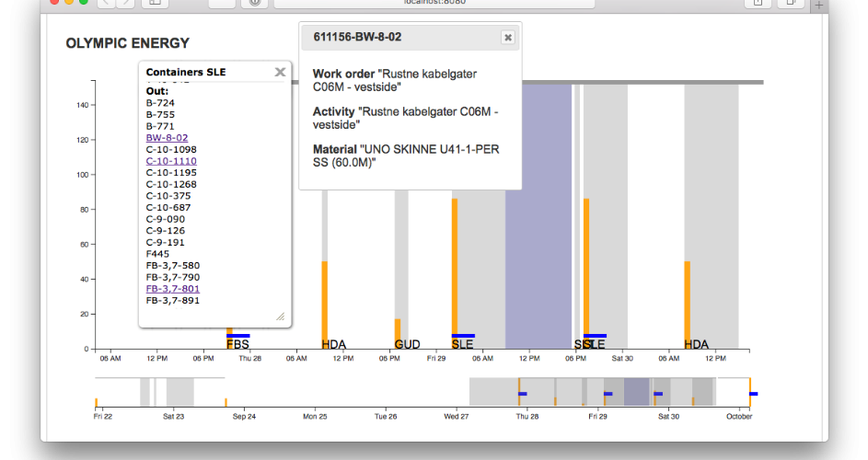
Task: Select container FB-3,7-790
Action: pos(173,277)
